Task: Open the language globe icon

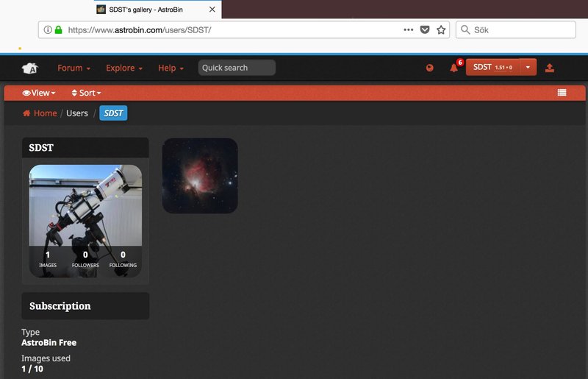Action: [x=430, y=68]
